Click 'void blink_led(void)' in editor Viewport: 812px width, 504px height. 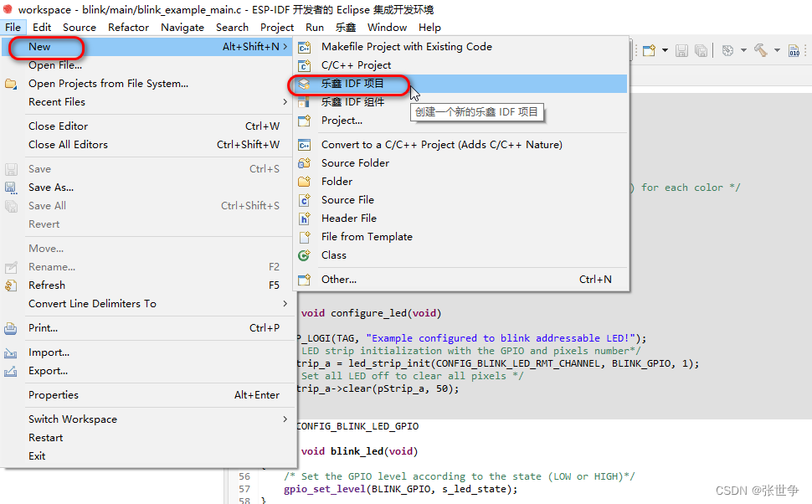[359, 451]
